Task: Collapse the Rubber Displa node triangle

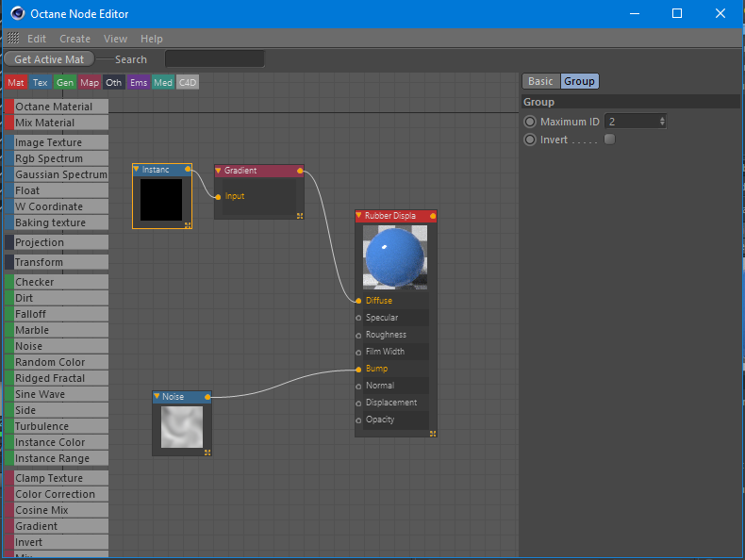Action: pyautogui.click(x=358, y=216)
